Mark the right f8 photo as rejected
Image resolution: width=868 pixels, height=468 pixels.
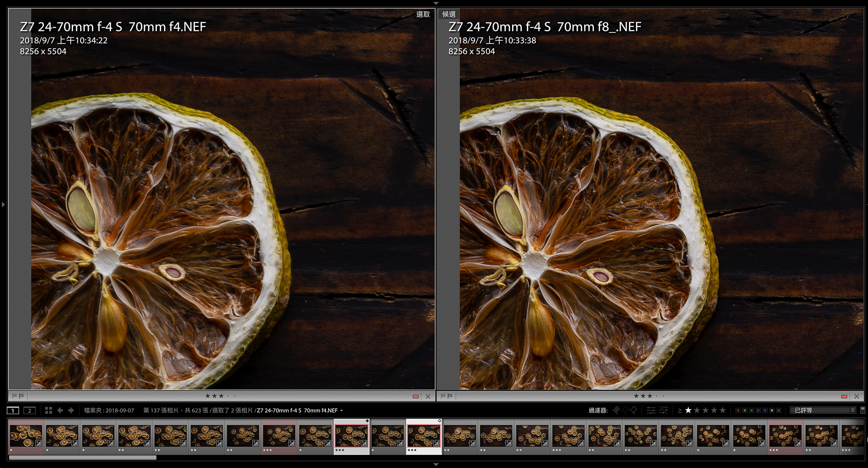tap(450, 396)
